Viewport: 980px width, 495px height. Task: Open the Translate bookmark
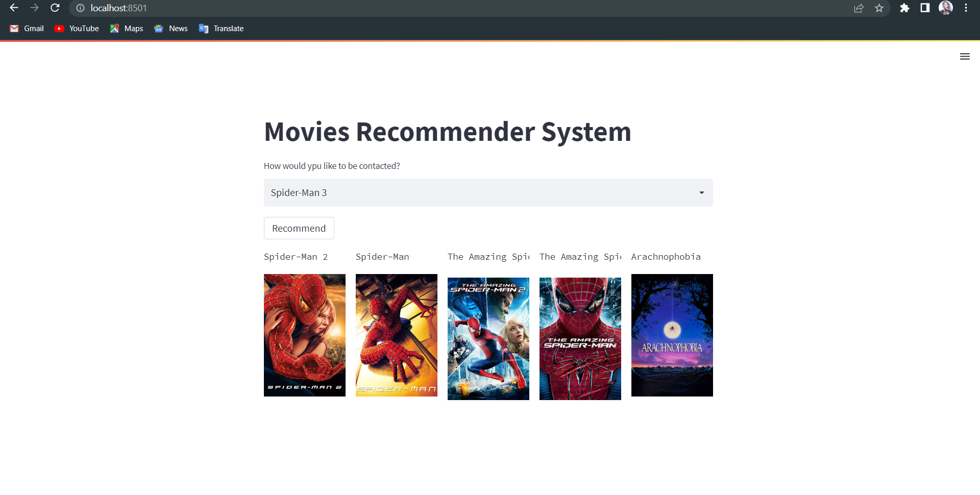point(222,29)
